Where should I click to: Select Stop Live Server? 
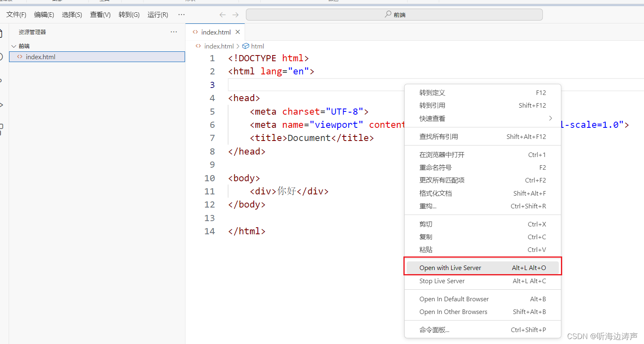(x=483, y=281)
